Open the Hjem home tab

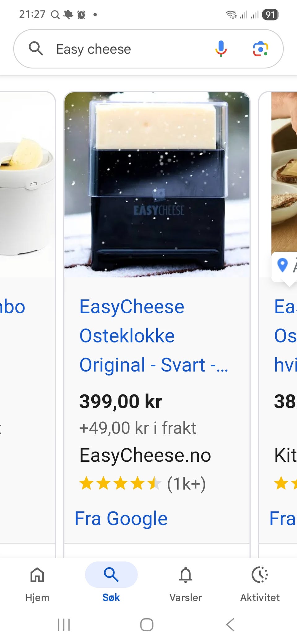click(37, 584)
